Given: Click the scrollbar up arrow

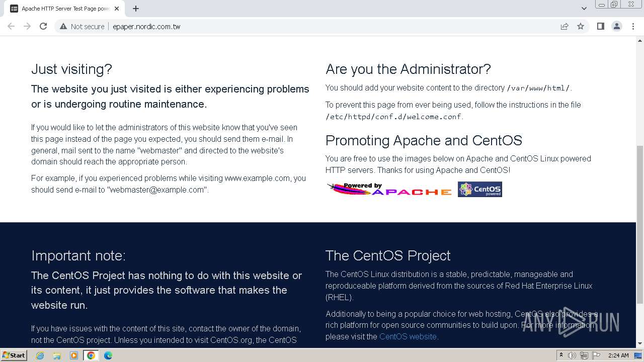Looking at the screenshot, I should point(640,40).
